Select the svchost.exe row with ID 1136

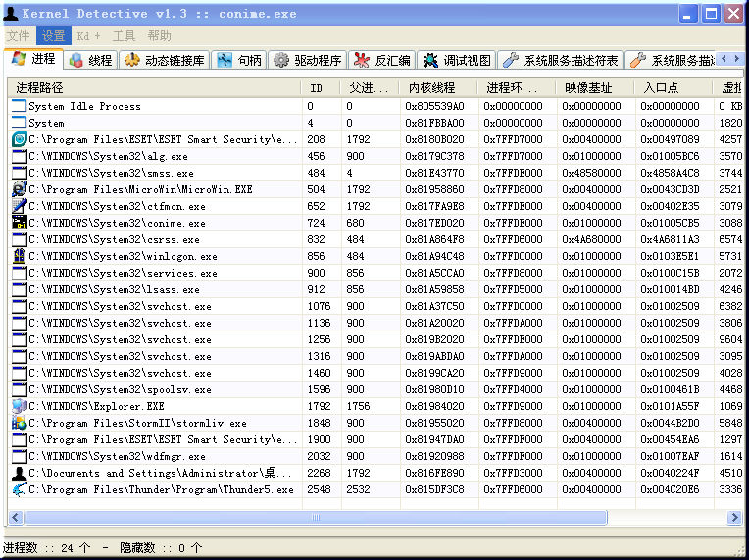click(x=374, y=323)
